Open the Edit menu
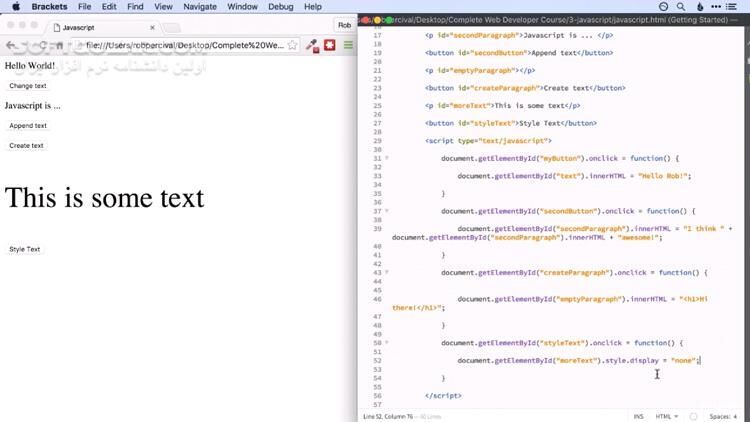 pos(109,7)
